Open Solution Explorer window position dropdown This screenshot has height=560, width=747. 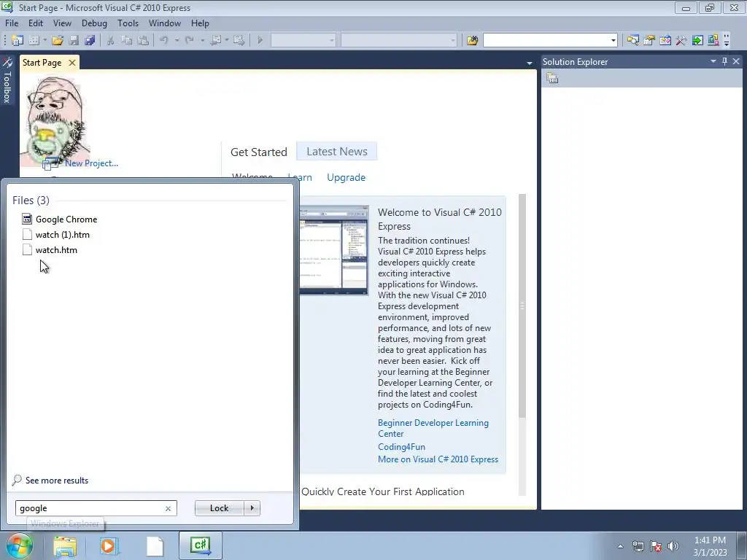pos(713,61)
